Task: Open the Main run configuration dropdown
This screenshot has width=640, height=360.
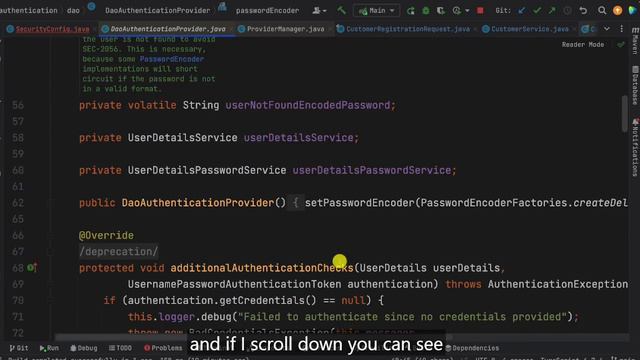Action: point(376,11)
